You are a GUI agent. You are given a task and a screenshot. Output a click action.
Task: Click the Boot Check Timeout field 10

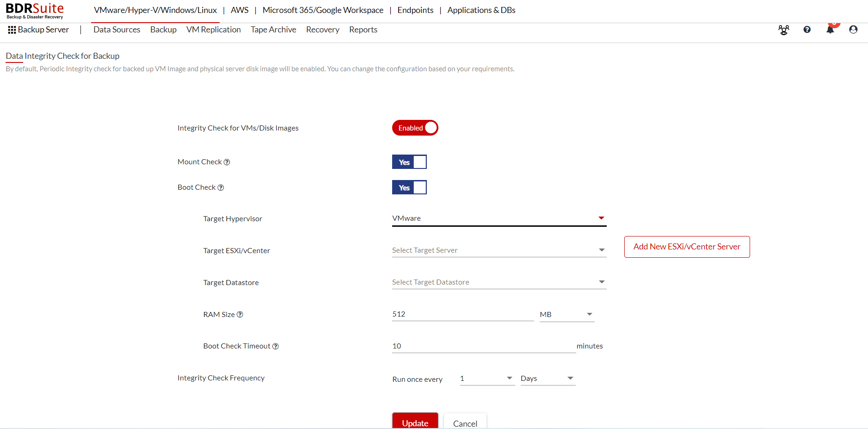pos(484,346)
